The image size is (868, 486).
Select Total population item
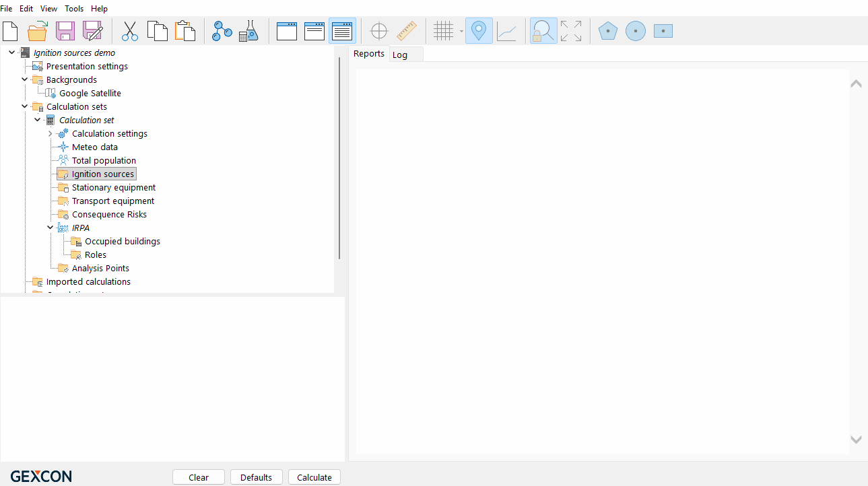click(104, 160)
